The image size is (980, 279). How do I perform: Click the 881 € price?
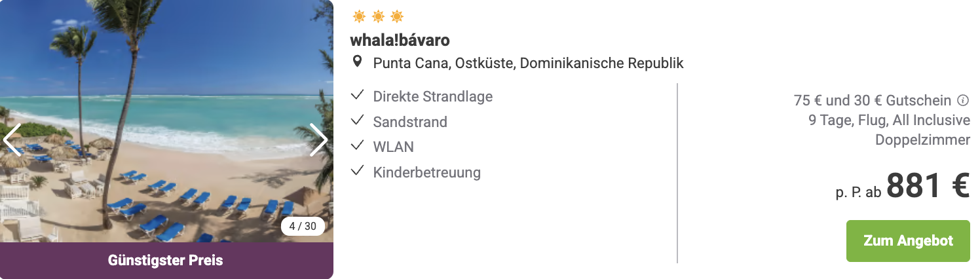click(928, 185)
